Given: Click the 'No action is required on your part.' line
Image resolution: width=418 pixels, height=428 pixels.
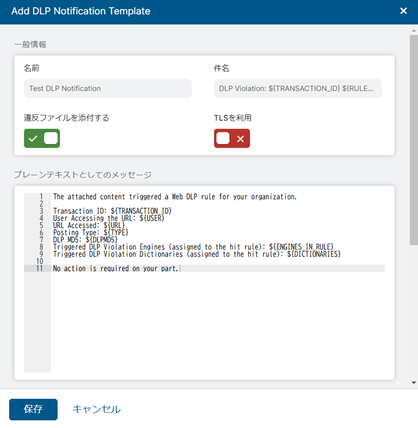Looking at the screenshot, I should (116, 268).
